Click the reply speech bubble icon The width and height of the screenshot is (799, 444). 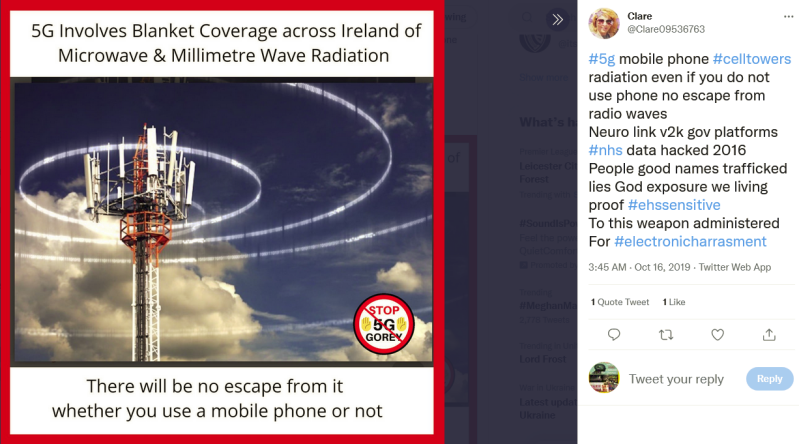614,334
